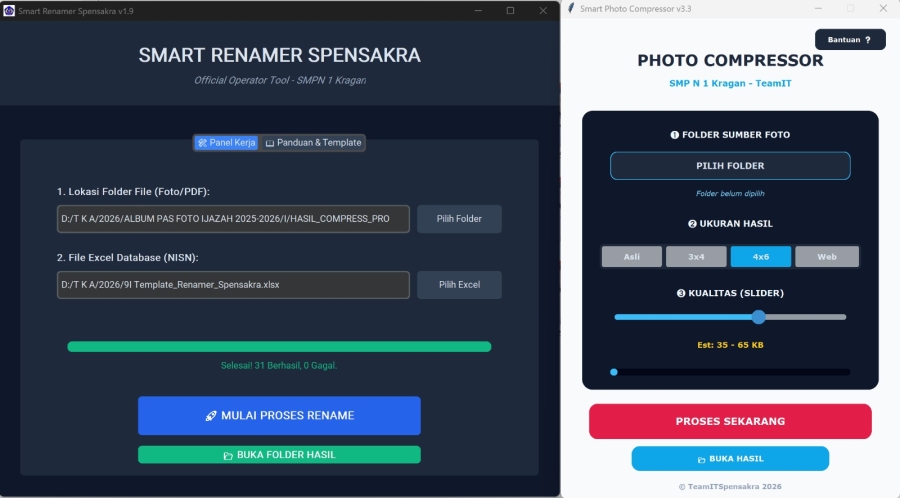
Task: Click the rocket icon on Mulai Proses Rename
Action: (x=210, y=415)
